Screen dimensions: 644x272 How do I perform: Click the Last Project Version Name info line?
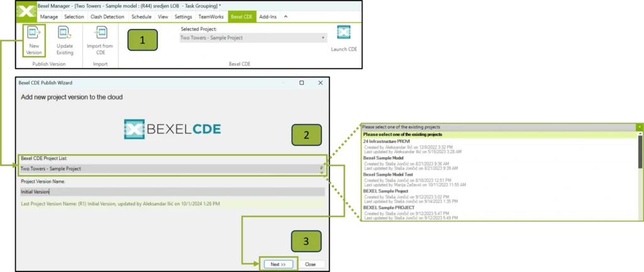pyautogui.click(x=172, y=203)
